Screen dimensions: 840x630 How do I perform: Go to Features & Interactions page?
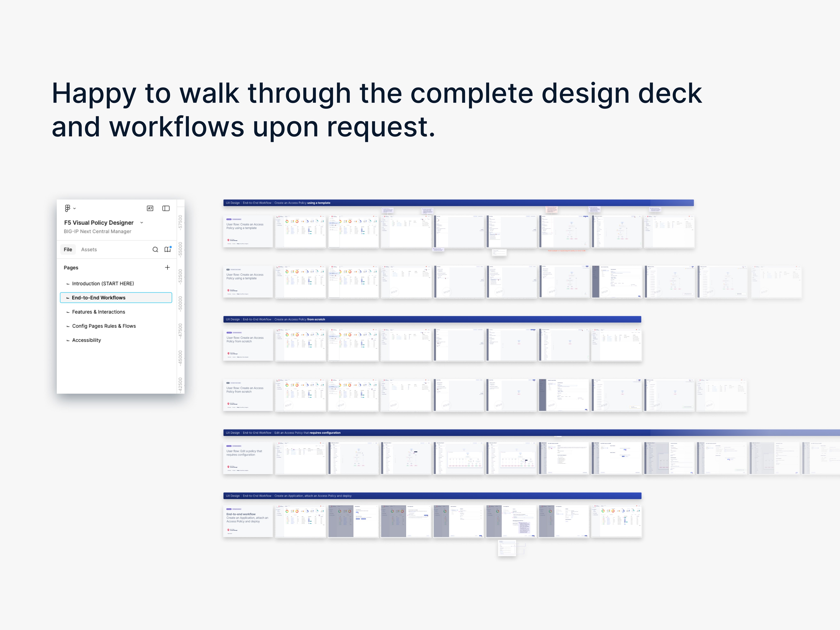[x=98, y=312]
